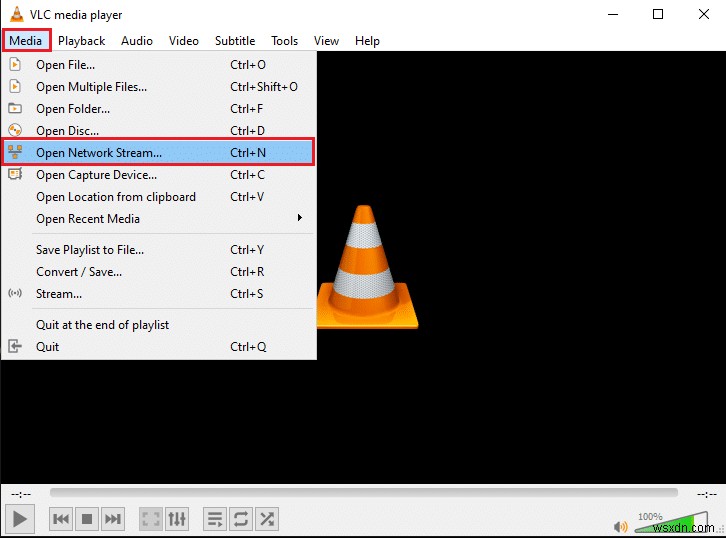Click the Stream broadcast icon
The width and height of the screenshot is (726, 538).
point(15,293)
